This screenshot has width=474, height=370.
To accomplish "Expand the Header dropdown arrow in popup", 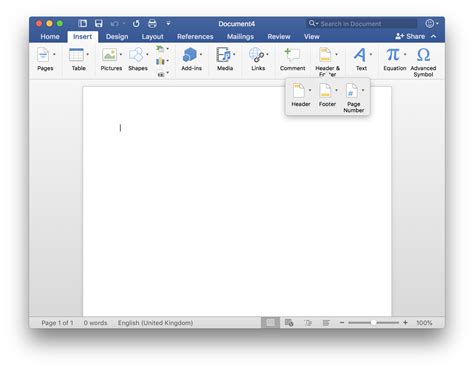I will 310,90.
